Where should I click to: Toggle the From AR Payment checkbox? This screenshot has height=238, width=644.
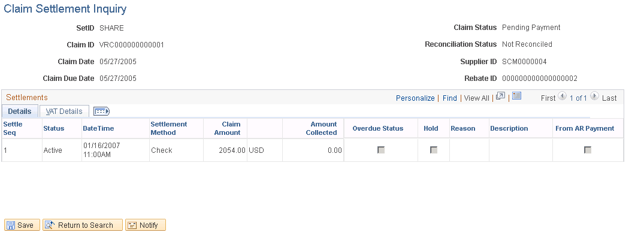[x=588, y=150]
